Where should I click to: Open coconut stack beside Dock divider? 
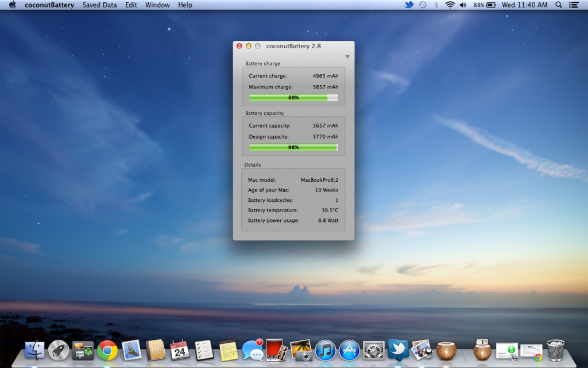click(482, 350)
